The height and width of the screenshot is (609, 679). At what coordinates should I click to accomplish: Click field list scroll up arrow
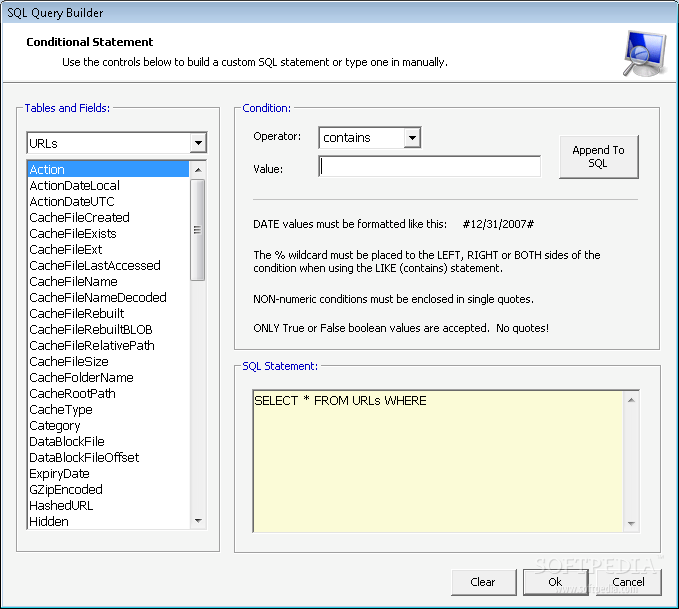tap(198, 170)
